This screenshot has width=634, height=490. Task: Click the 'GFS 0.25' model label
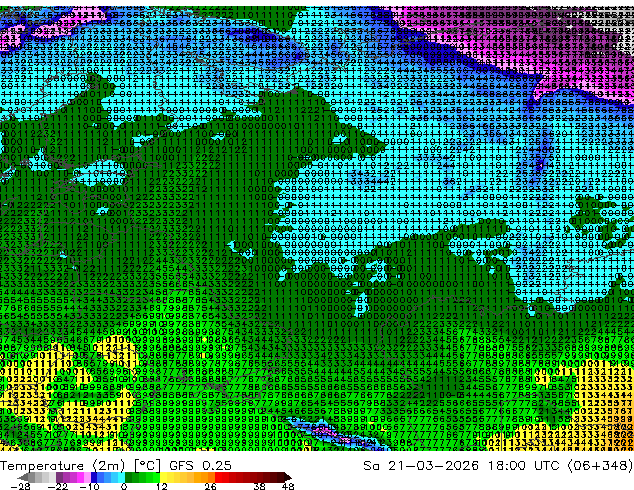200,466
